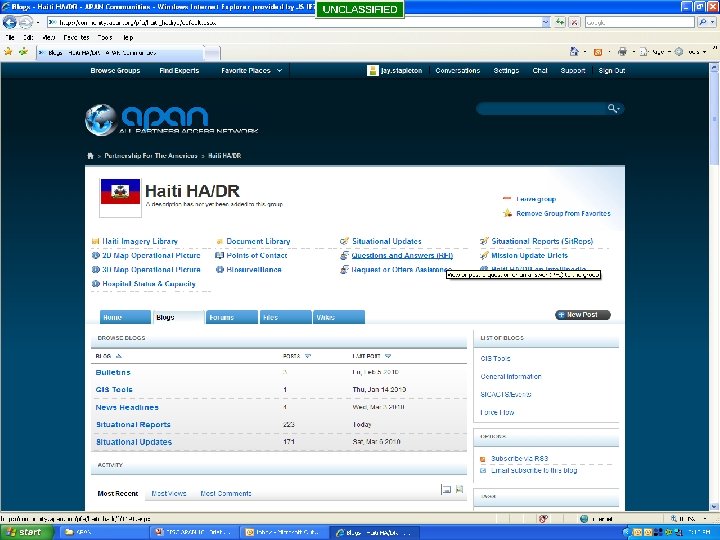
Task: Click Partnership For The Americas breadcrumb
Action: click(151, 156)
